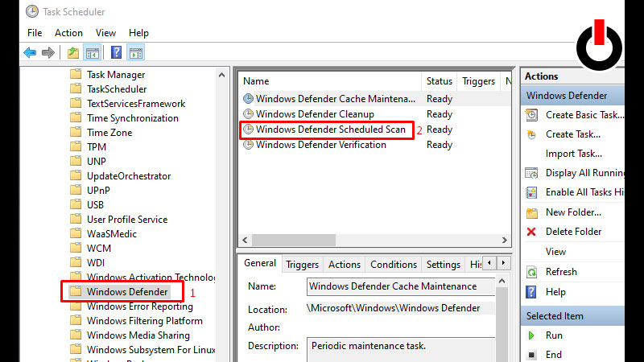Click the Description text box
Viewport: 644px width, 362px height.
click(401, 349)
